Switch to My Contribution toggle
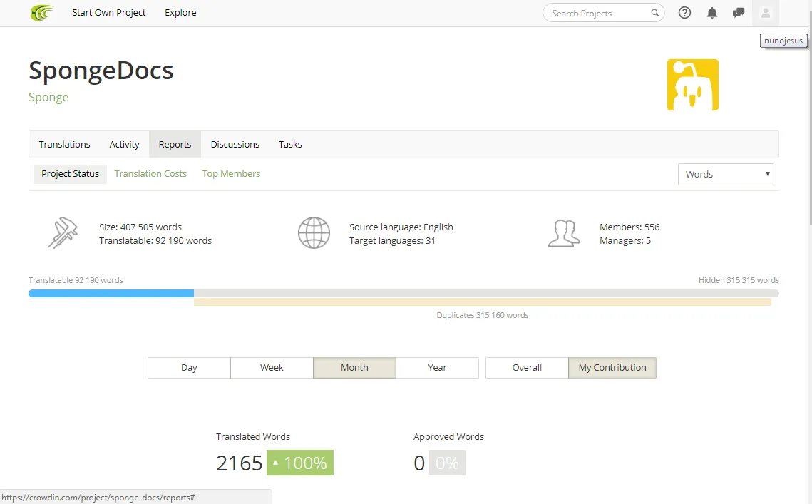 tap(612, 368)
